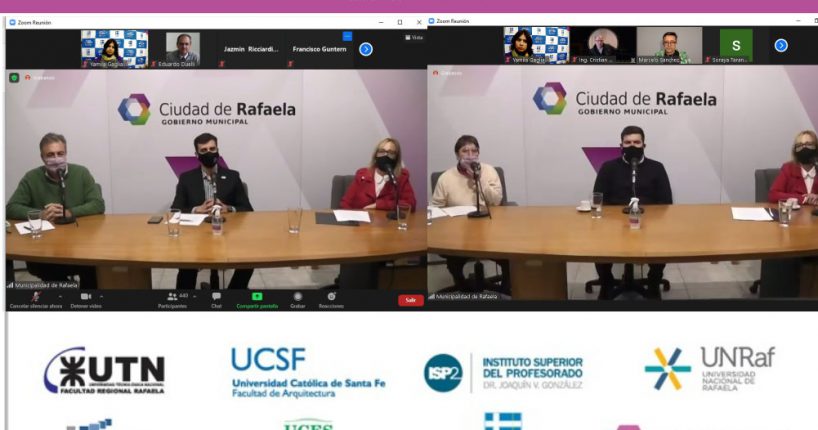Show next participants in left Zoom window
818x430 pixels.
click(x=366, y=48)
